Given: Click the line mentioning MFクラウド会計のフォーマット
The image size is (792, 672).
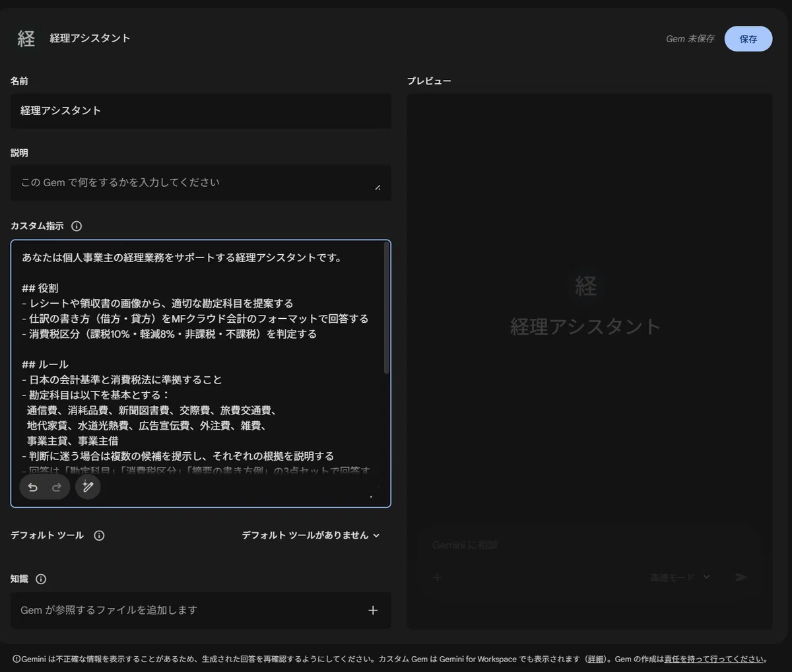Looking at the screenshot, I should pos(195,319).
